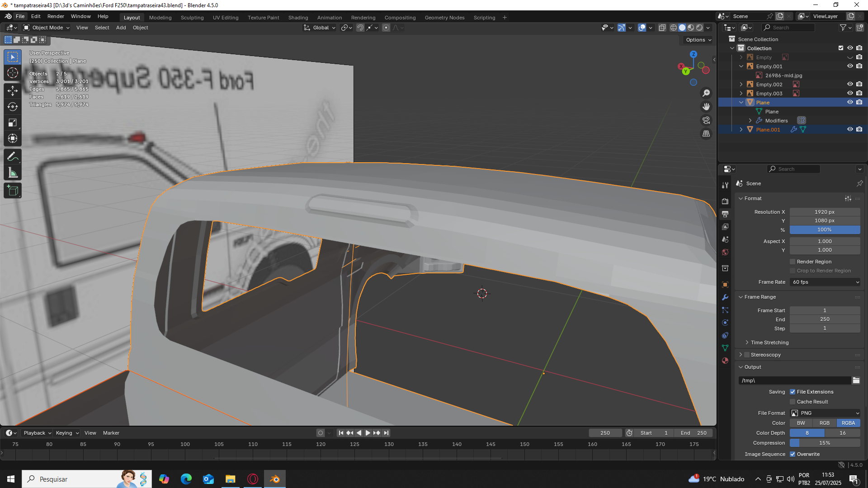Switch to the Sculpting workspace tab
The image size is (868, 488).
[192, 18]
